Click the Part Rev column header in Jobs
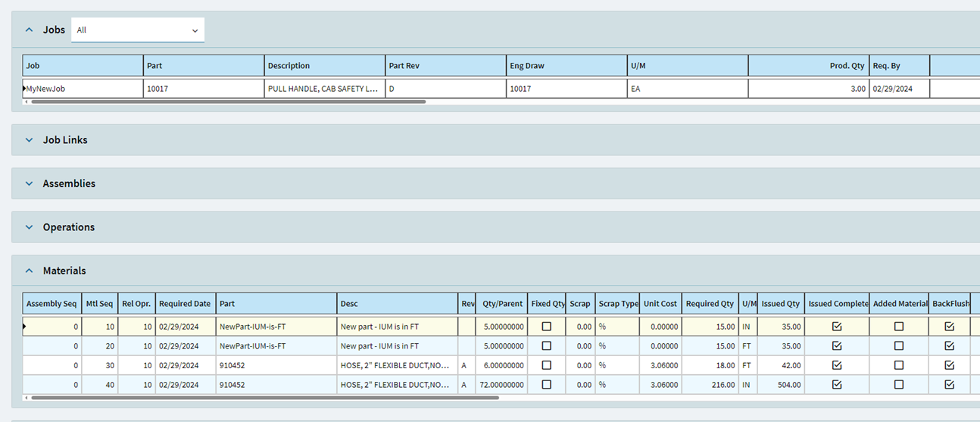This screenshot has height=422, width=980. pos(445,66)
